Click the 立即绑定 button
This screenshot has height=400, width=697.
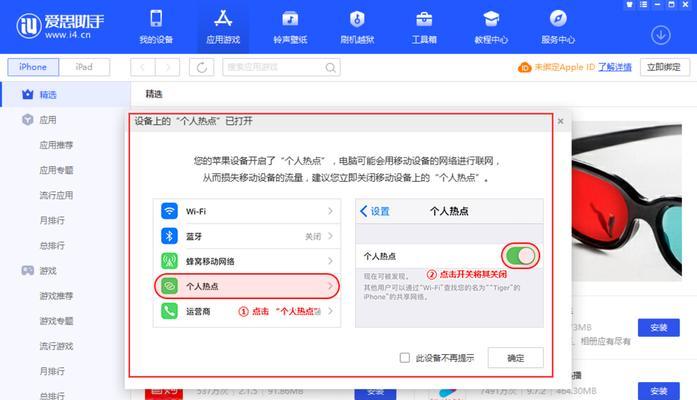pyautogui.click(x=664, y=67)
